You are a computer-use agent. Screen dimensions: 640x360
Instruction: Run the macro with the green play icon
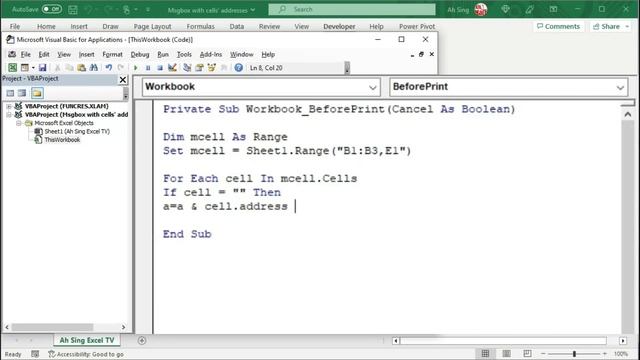tap(136, 68)
